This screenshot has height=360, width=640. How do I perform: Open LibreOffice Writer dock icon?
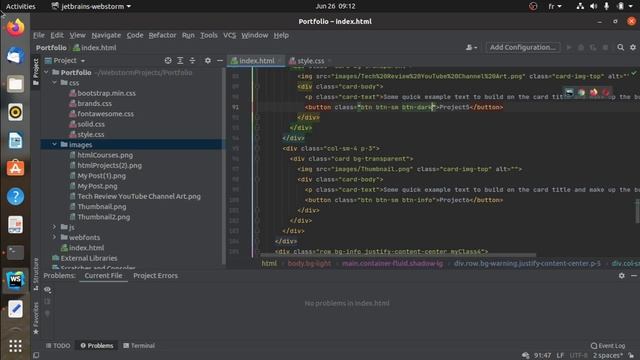(15, 140)
